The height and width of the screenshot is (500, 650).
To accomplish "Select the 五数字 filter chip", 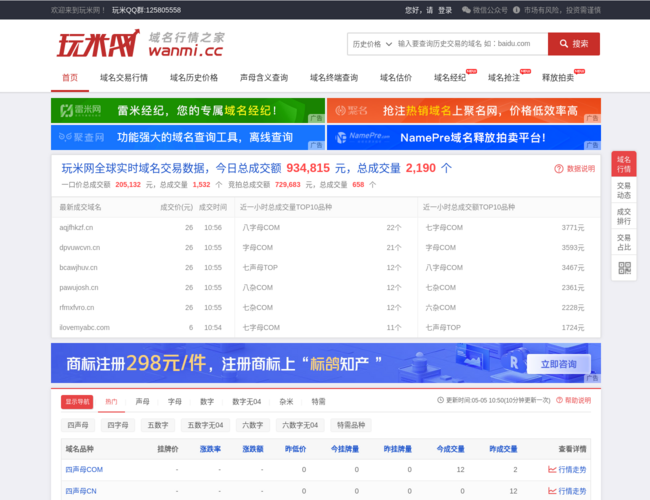I will tap(158, 425).
